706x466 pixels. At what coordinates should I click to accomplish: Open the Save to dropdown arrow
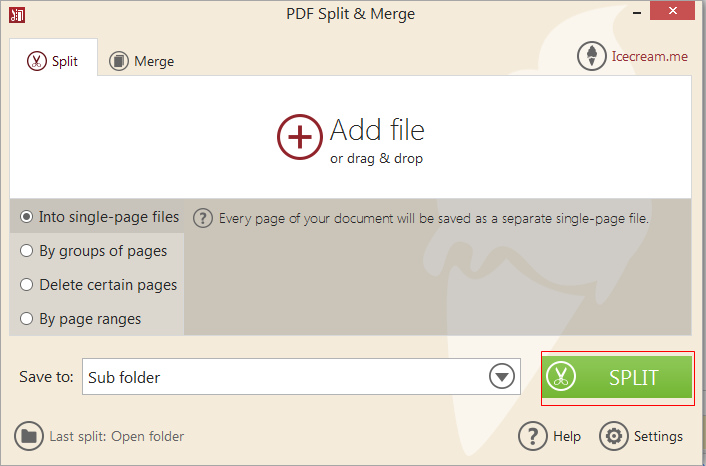[x=502, y=376]
